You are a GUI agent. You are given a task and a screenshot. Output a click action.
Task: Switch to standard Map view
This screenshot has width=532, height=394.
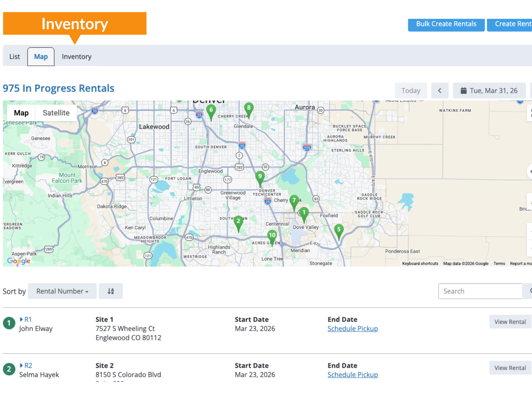click(x=21, y=113)
